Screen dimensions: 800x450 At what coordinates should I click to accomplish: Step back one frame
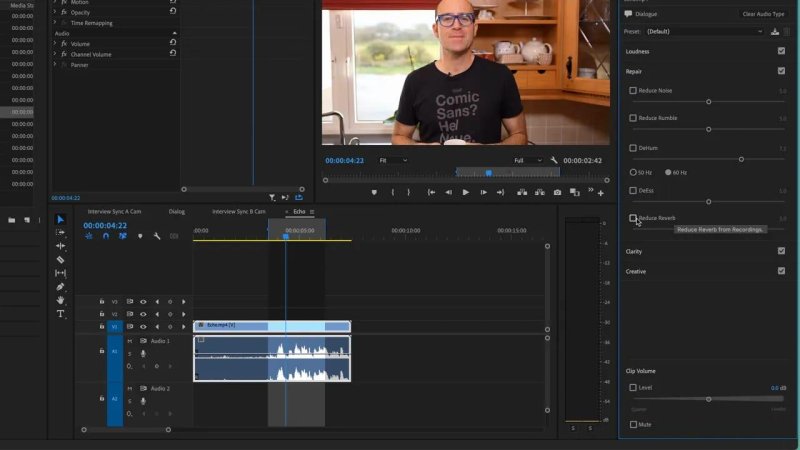coord(448,192)
